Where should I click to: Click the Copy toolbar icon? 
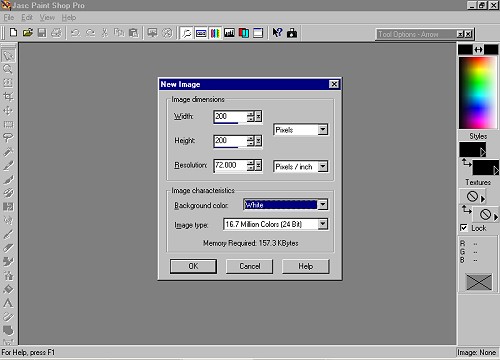(x=119, y=33)
